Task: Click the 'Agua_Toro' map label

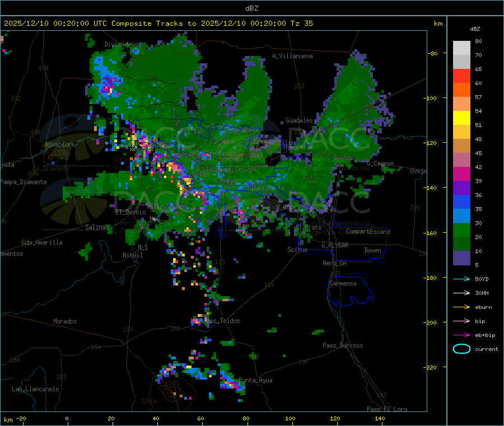Action: pos(60,144)
